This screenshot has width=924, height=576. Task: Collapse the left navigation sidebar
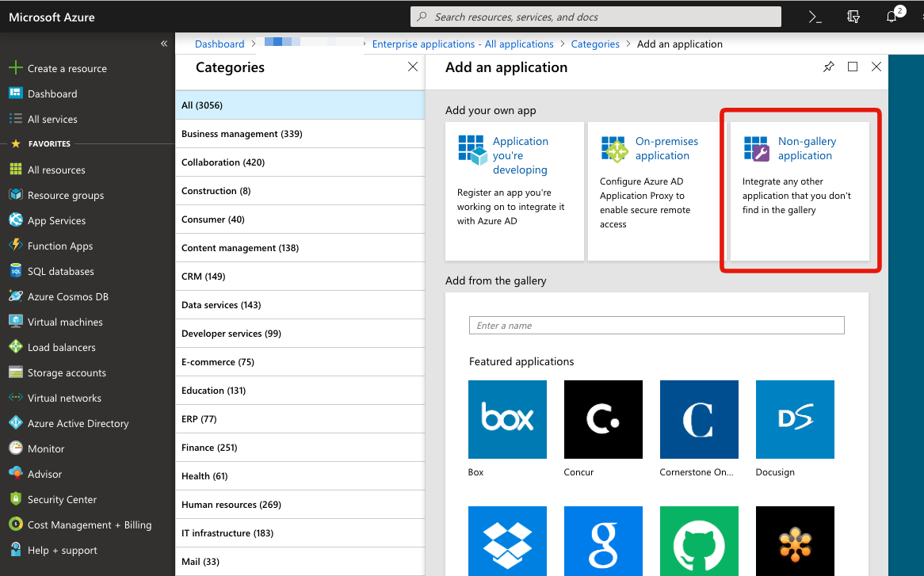pyautogui.click(x=164, y=44)
